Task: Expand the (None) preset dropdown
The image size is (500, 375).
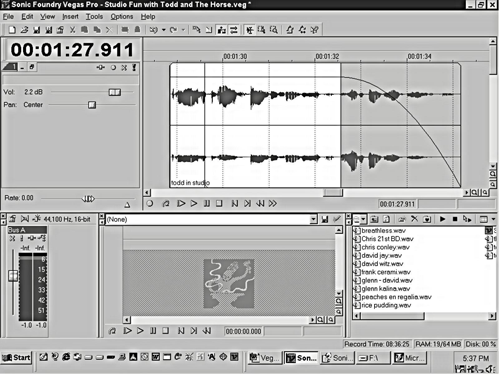Action: (313, 219)
